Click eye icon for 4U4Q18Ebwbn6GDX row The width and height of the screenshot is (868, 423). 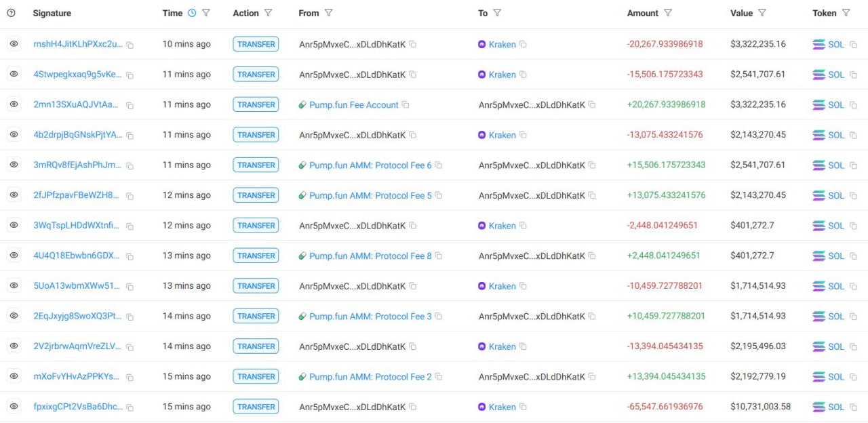point(14,256)
